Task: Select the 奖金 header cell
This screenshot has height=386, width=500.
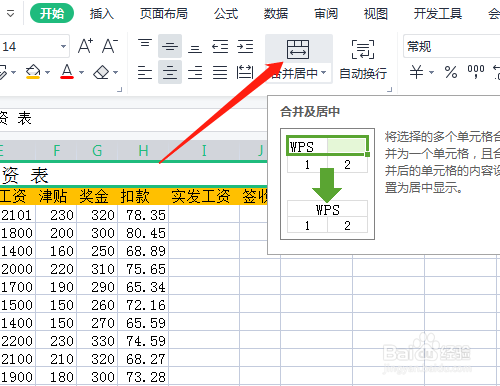Action: coord(97,196)
